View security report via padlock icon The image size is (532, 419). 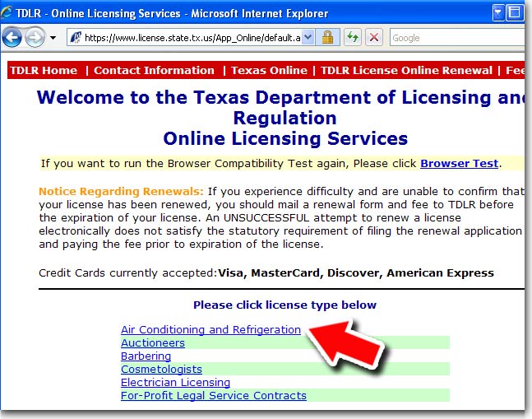tap(327, 37)
